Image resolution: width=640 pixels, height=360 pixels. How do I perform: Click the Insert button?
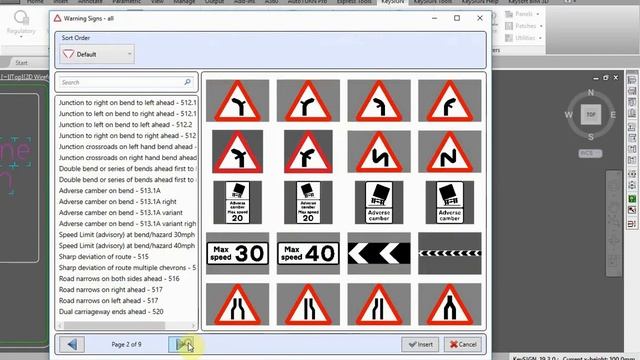click(x=420, y=344)
